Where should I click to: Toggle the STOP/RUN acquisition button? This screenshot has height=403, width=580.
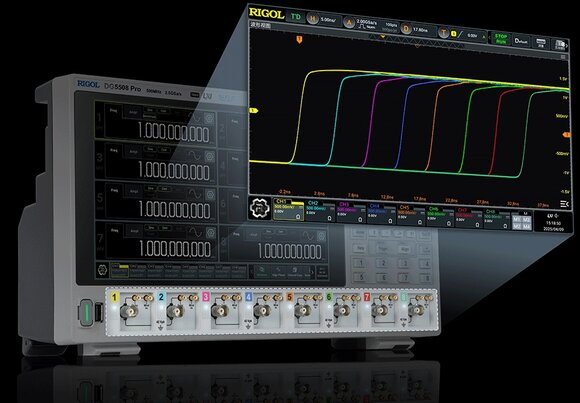click(500, 38)
